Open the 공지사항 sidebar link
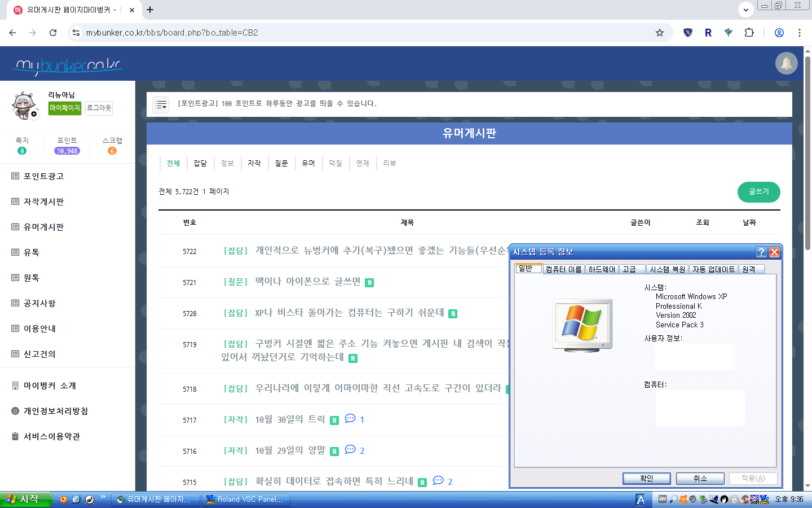812x508 pixels. (39, 303)
